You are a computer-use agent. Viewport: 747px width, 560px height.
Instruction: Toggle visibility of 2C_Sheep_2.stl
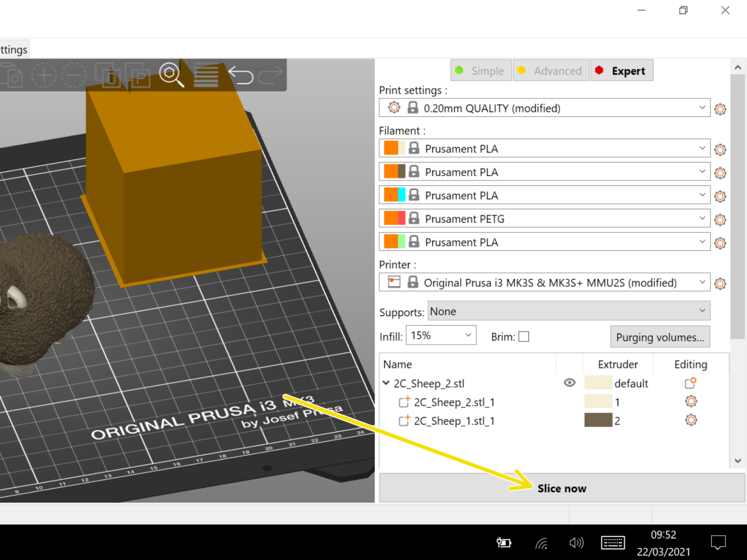(569, 383)
